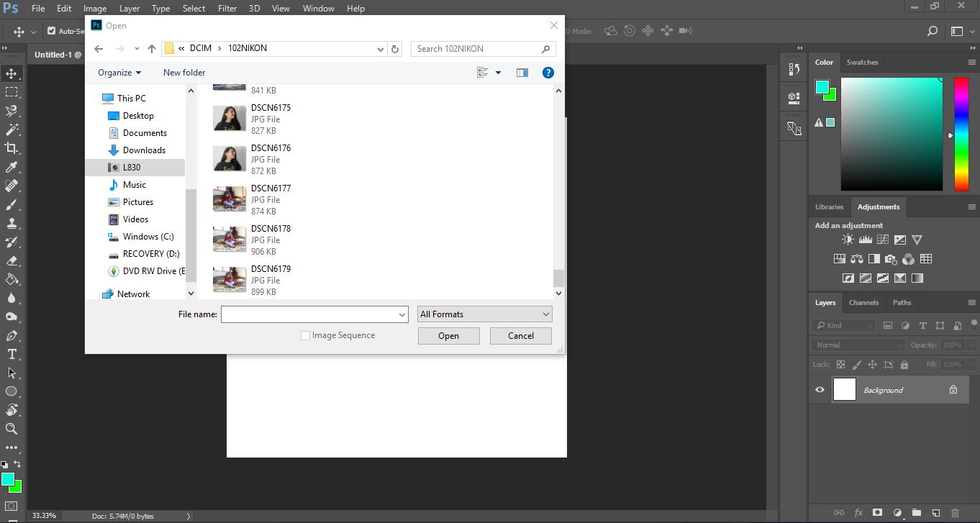Select the Zoom tool
Viewport: 980px width, 523px height.
click(x=12, y=429)
